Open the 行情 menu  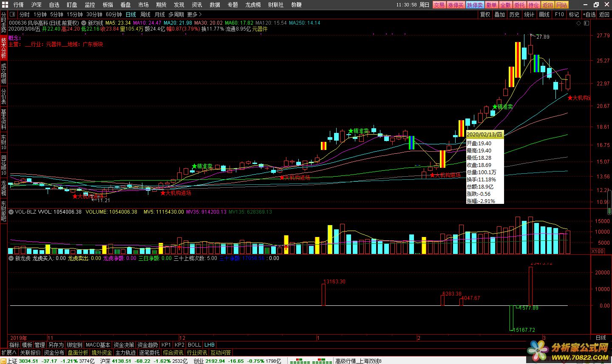(x=19, y=5)
